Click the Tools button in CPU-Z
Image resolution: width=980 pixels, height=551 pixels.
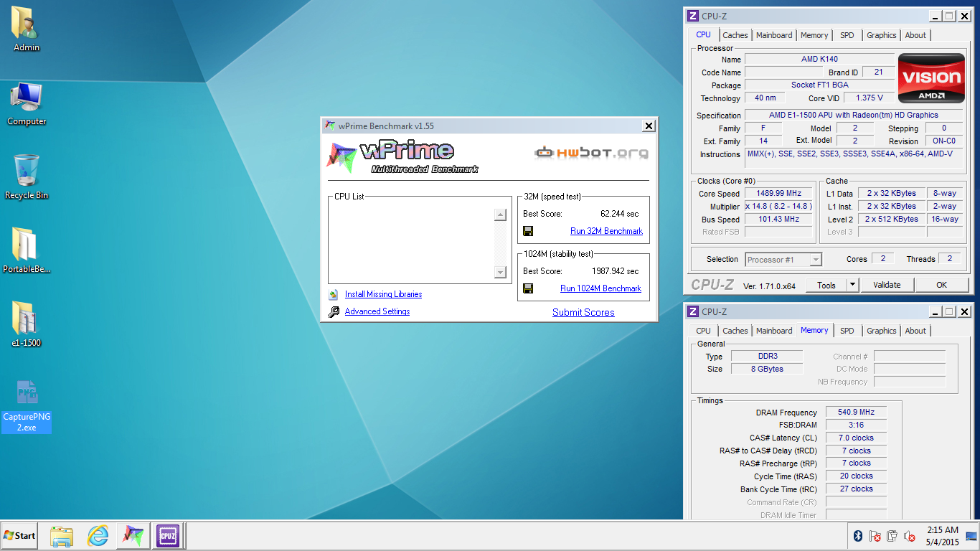click(x=826, y=285)
